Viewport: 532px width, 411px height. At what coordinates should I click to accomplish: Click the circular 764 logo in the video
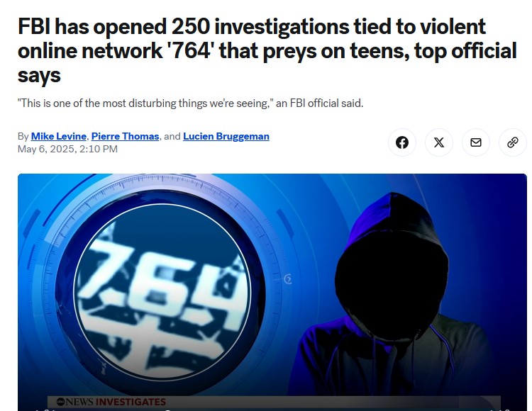pyautogui.click(x=162, y=291)
